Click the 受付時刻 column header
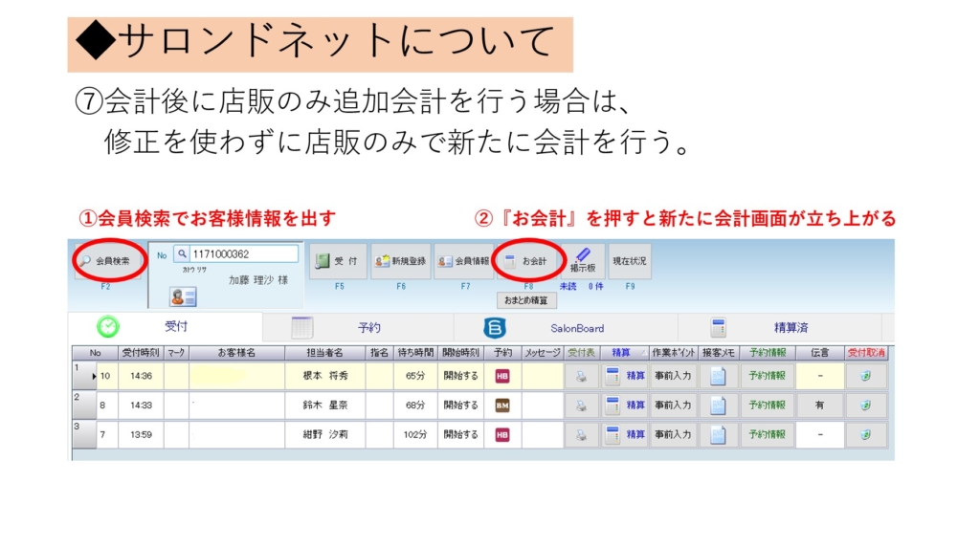Image resolution: width=980 pixels, height=548 pixels. (x=141, y=353)
